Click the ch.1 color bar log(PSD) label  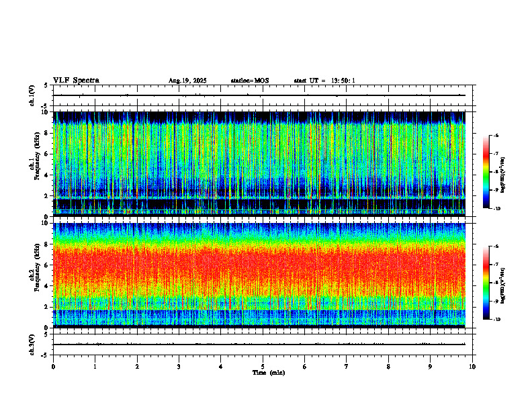pos(503,175)
